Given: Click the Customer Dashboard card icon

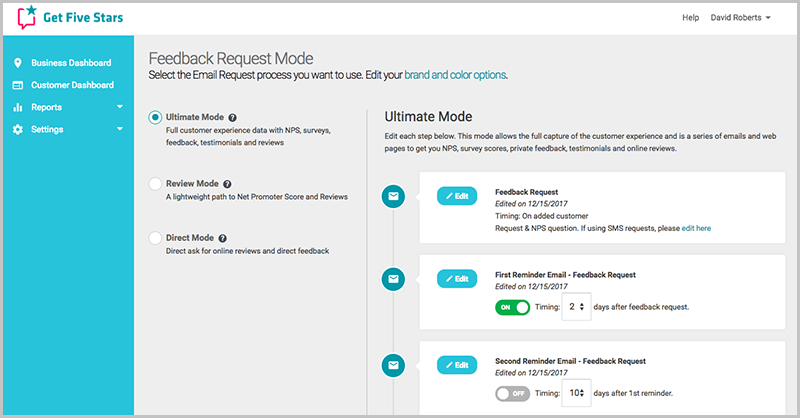Looking at the screenshot, I should tap(18, 85).
